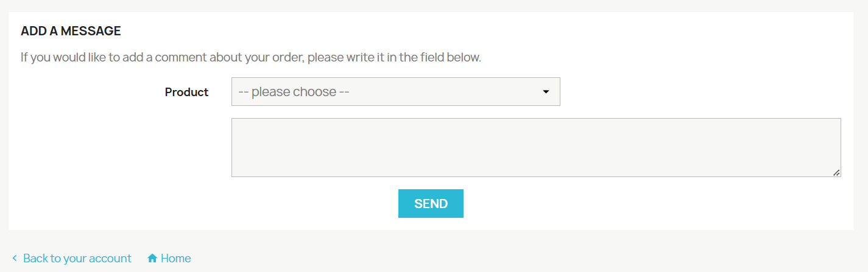Expand the product selection combo box

pyautogui.click(x=426, y=92)
